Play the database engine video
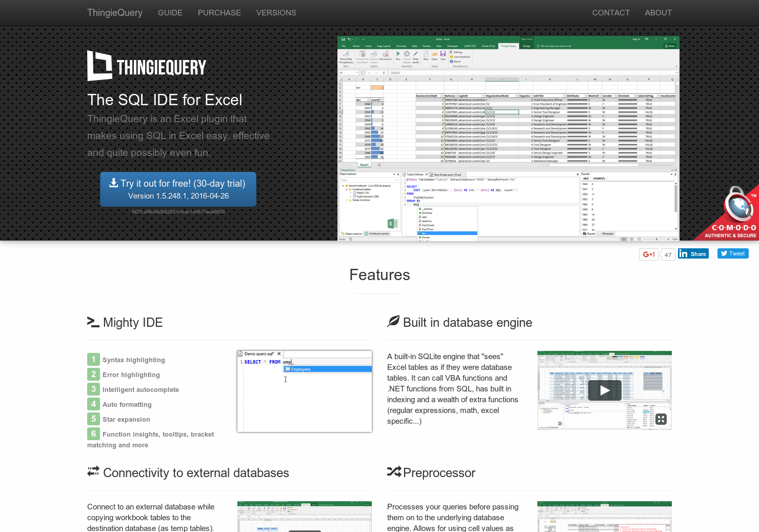The width and height of the screenshot is (759, 532). (x=605, y=390)
